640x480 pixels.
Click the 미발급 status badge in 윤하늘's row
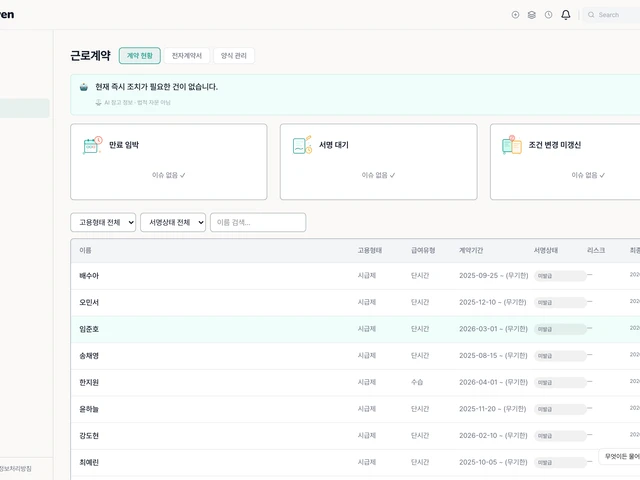coord(560,409)
